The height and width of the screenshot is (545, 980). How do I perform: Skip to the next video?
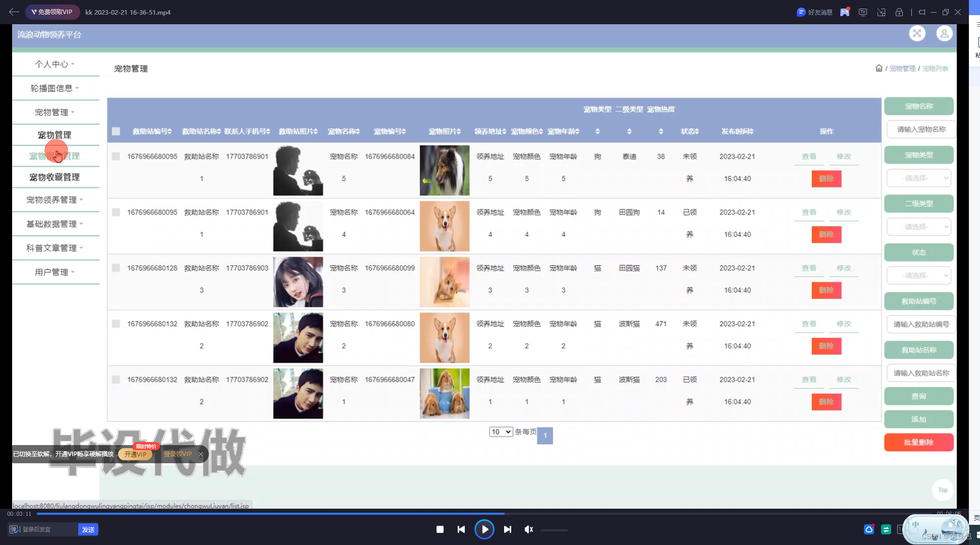click(508, 529)
